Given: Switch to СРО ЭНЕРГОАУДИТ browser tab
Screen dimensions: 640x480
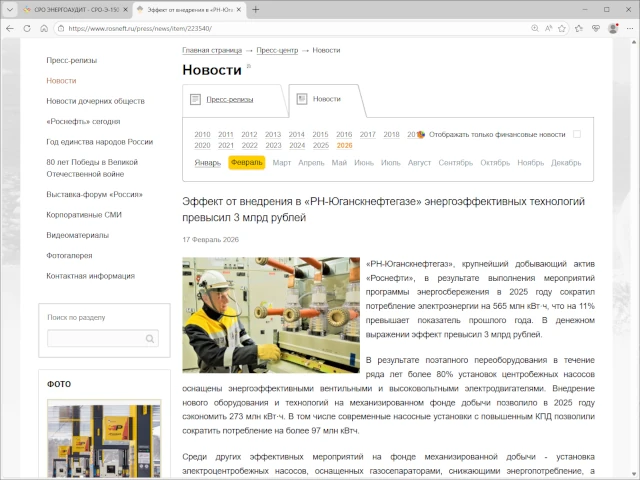Looking at the screenshot, I should tap(76, 9).
